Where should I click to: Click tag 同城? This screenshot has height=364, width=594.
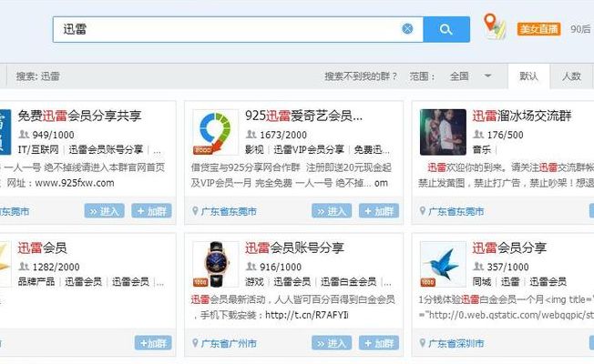(482, 282)
